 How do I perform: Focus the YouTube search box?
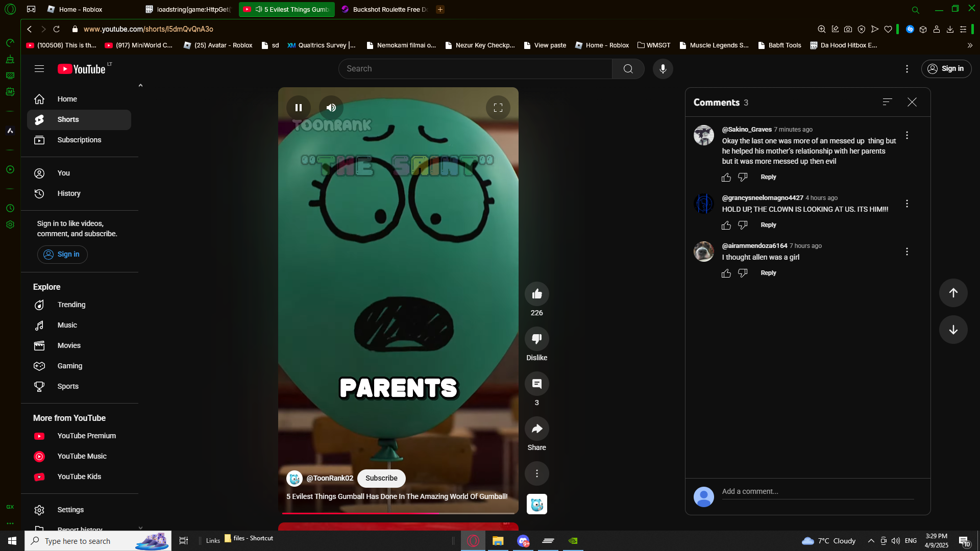click(475, 69)
